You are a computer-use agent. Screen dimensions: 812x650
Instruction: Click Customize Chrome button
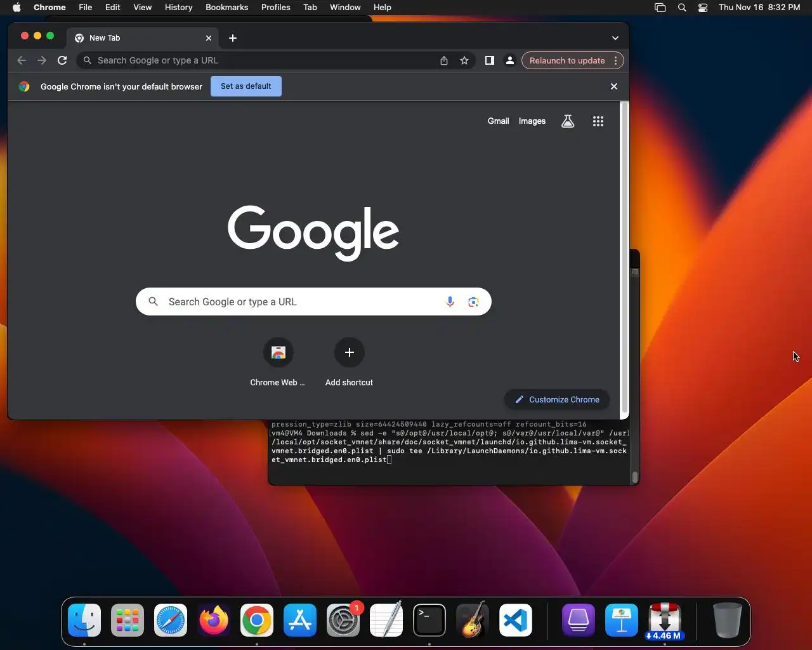click(557, 399)
